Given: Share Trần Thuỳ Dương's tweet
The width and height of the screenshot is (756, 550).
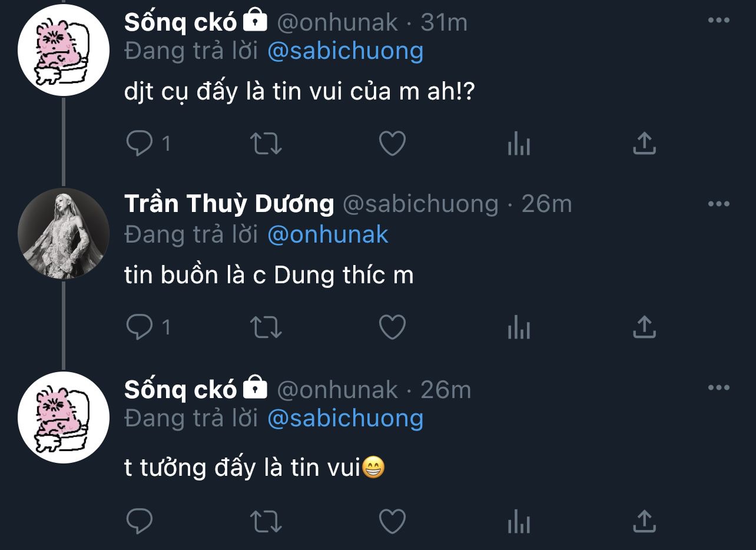Looking at the screenshot, I should pyautogui.click(x=644, y=327).
